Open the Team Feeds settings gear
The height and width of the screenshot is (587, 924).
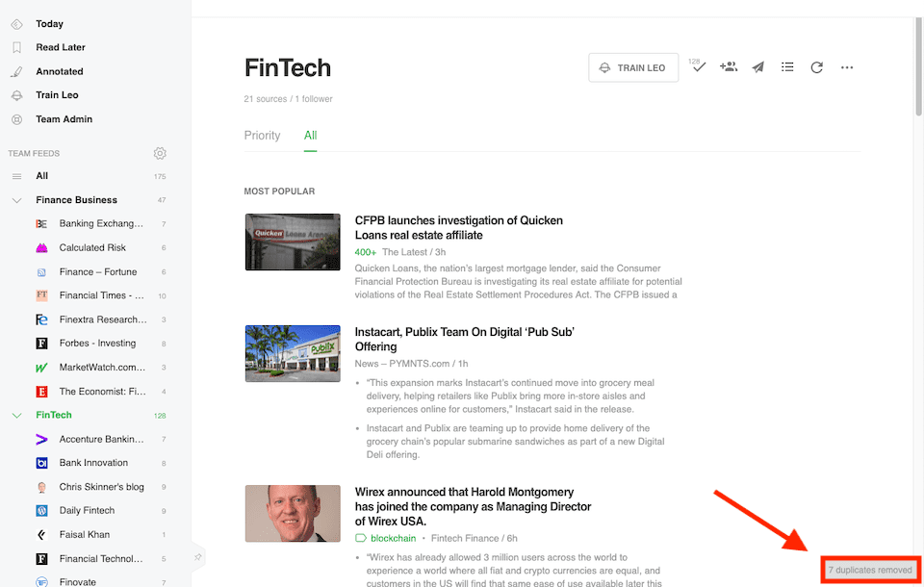click(x=160, y=153)
